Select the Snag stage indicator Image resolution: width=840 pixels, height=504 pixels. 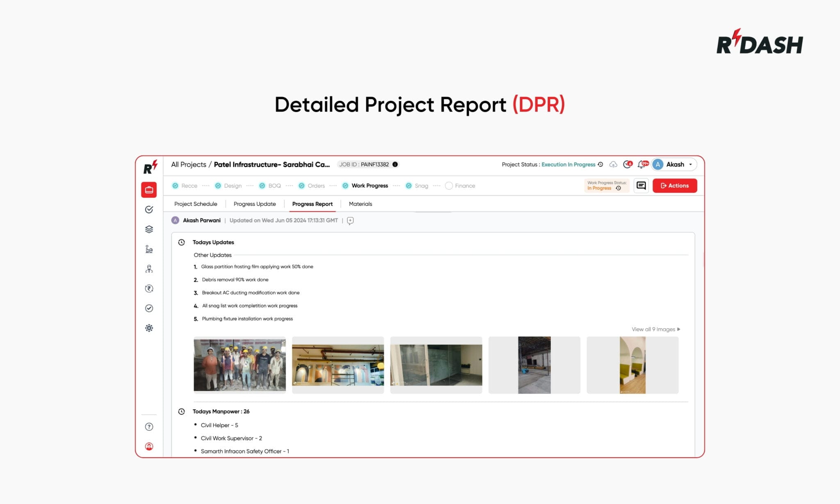pos(409,185)
